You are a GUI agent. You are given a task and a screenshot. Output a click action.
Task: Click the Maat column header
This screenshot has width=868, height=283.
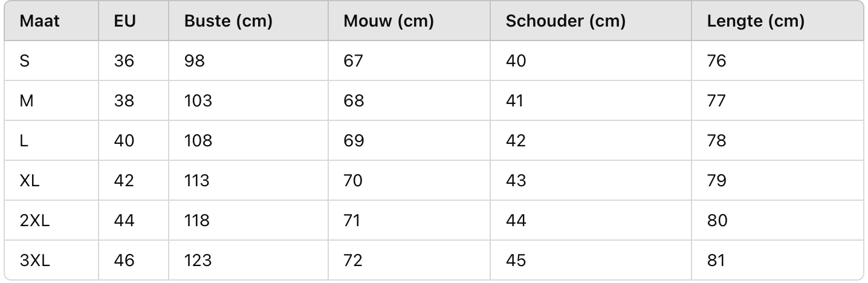pos(51,21)
